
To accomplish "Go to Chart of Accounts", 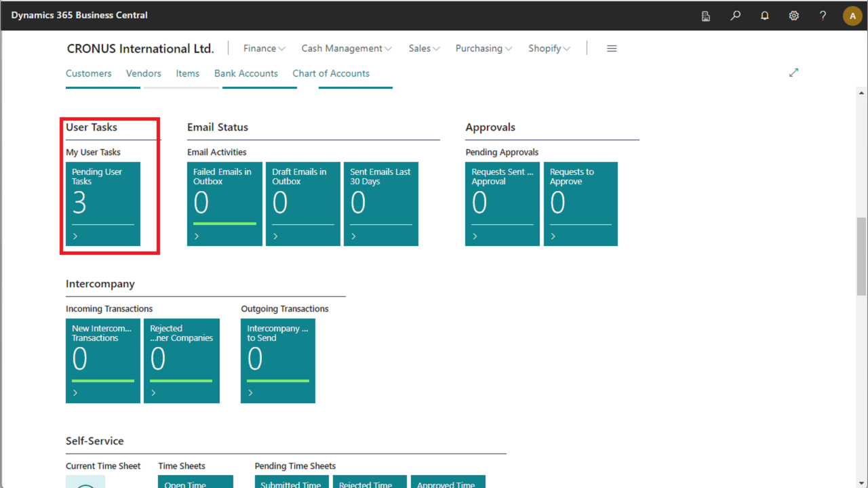I will (x=331, y=73).
